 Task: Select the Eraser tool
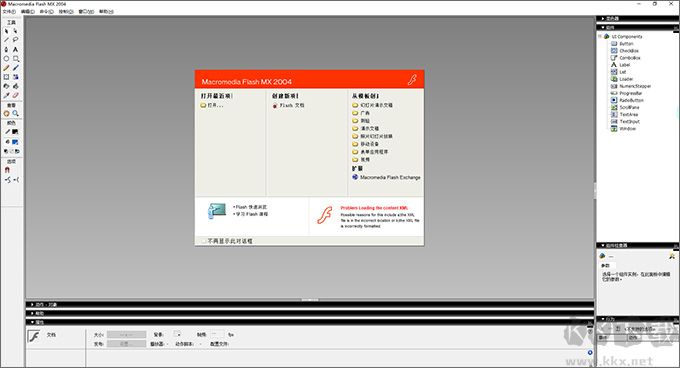pyautogui.click(x=16, y=95)
